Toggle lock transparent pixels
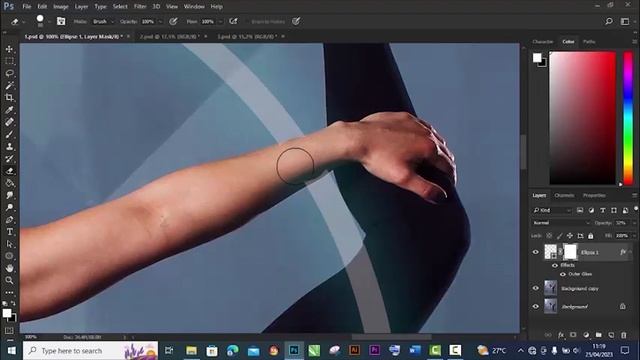The width and height of the screenshot is (640, 360). (x=549, y=236)
